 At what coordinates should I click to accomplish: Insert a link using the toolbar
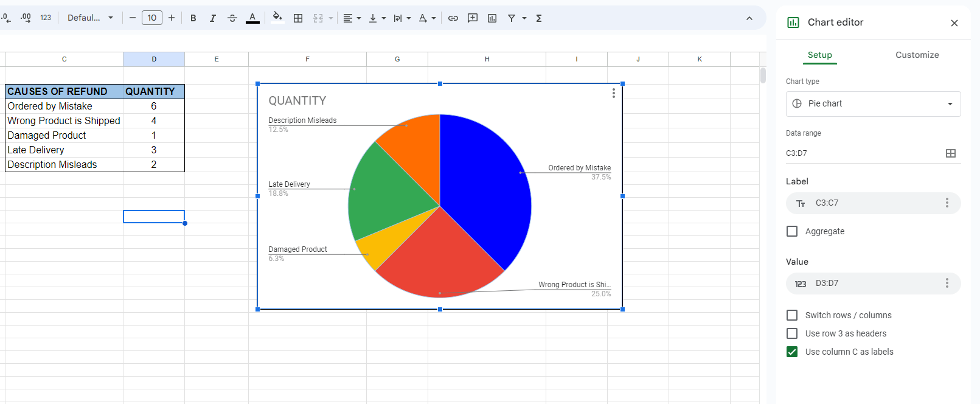tap(453, 18)
